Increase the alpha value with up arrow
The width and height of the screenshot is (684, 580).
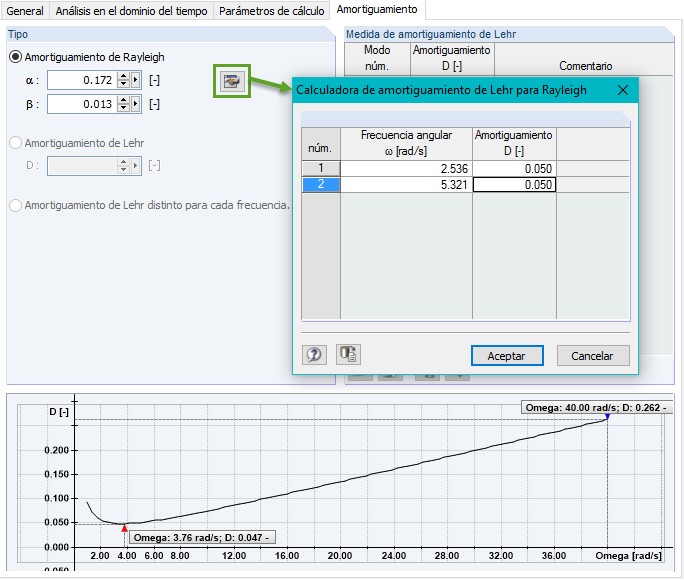coord(124,76)
